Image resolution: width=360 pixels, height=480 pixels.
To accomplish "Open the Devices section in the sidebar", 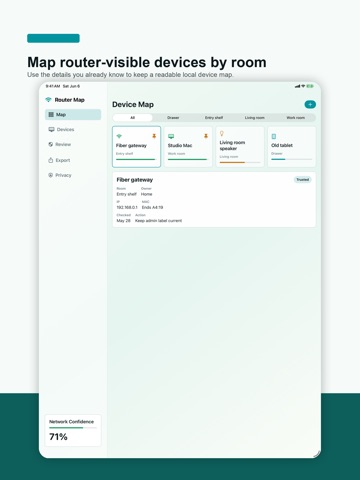I will tap(73, 129).
